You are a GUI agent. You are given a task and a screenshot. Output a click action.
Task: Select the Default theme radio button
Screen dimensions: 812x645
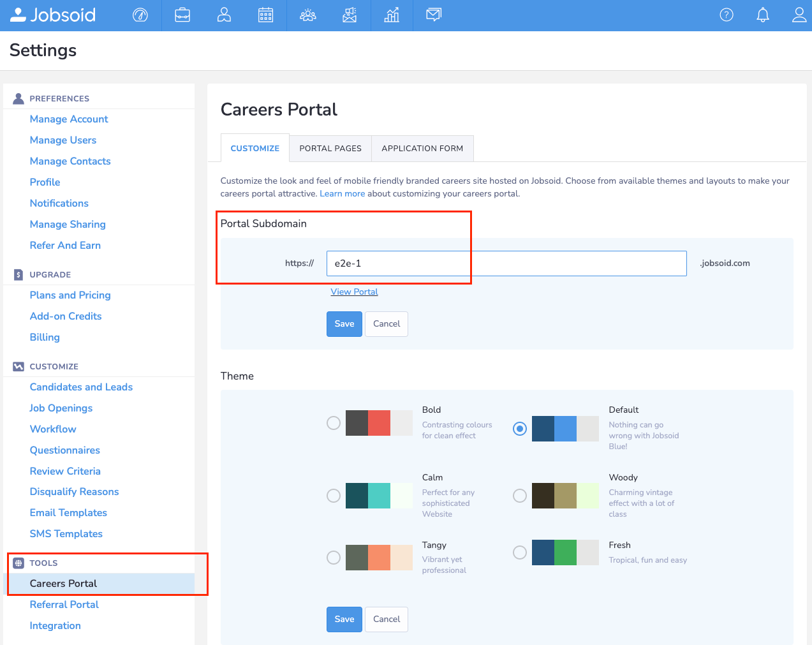[x=520, y=429]
